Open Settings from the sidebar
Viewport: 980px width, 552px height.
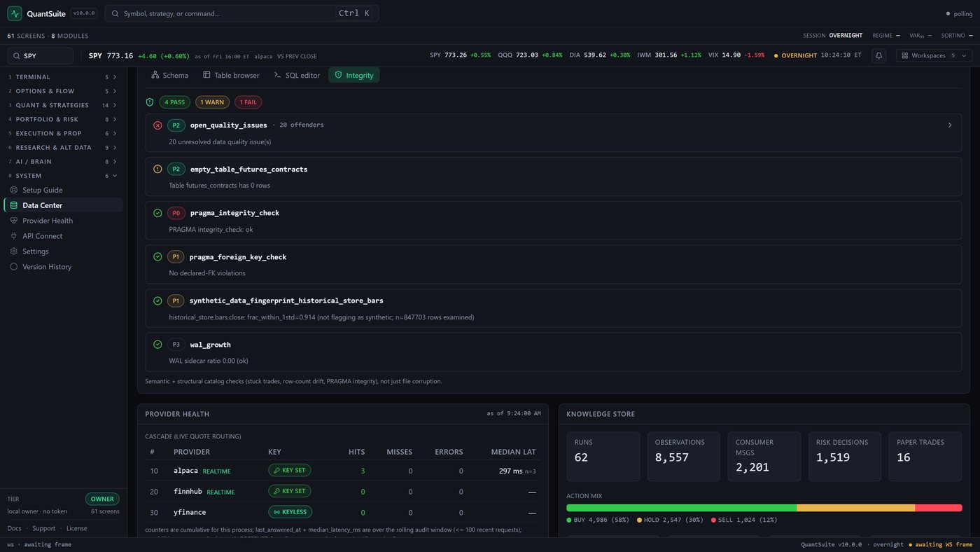[63, 251]
